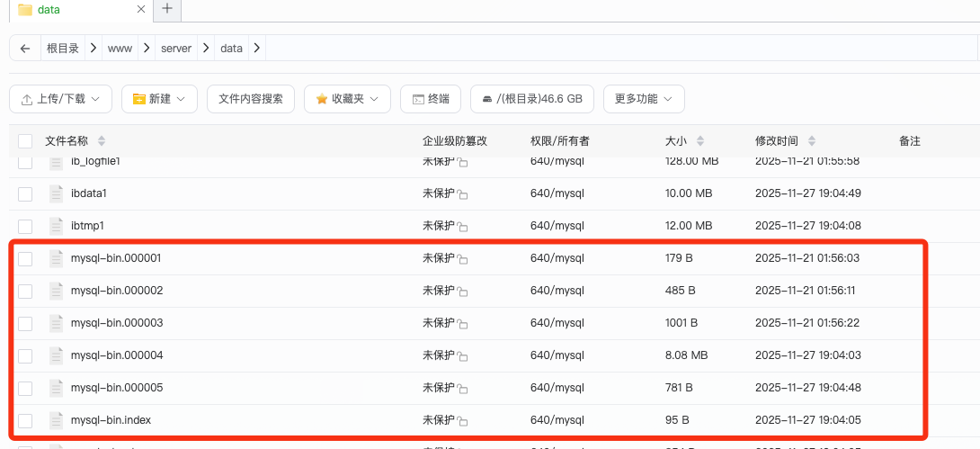Image resolution: width=980 pixels, height=449 pixels.
Task: Sort by 大小 column
Action: (x=700, y=140)
